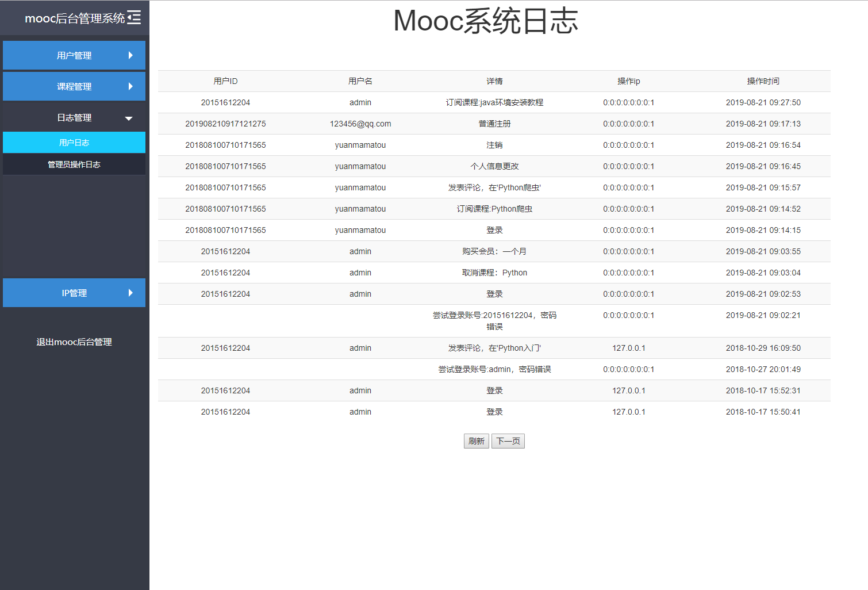The width and height of the screenshot is (868, 590).
Task: Click 发表评论，在'Python入门' cell
Action: tap(494, 348)
